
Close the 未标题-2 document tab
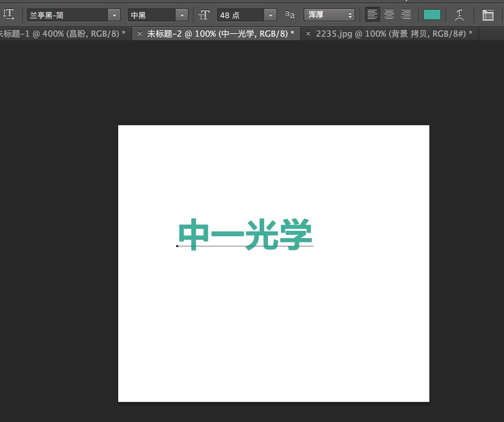(x=140, y=34)
